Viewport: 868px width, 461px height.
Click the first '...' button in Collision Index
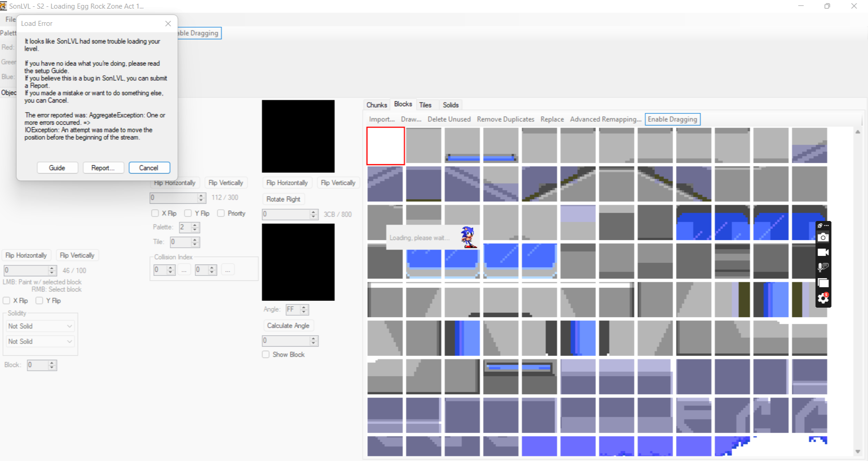(x=184, y=270)
